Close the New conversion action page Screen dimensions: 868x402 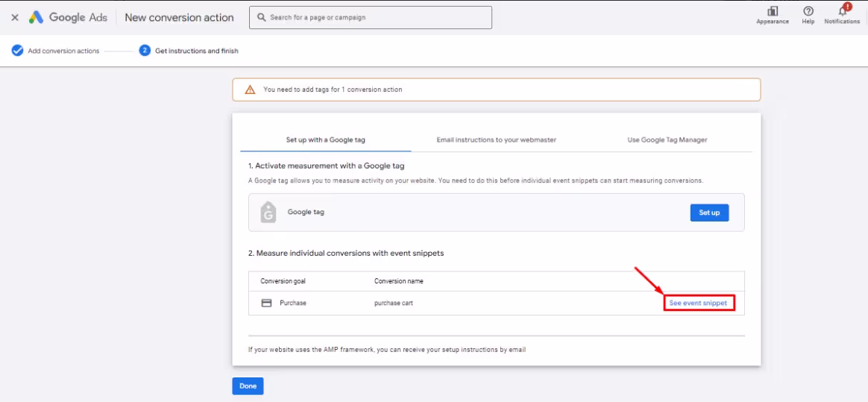click(15, 18)
